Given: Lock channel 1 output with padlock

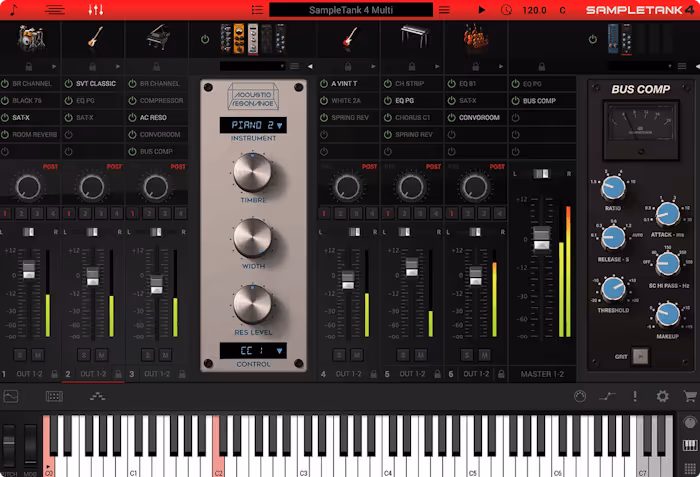Looking at the screenshot, I should tap(54, 374).
